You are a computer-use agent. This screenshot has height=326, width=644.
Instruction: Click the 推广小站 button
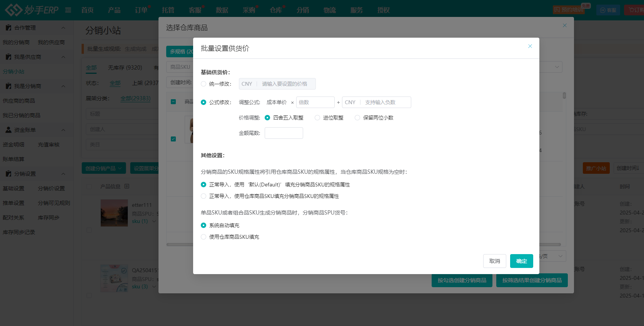coord(596,168)
